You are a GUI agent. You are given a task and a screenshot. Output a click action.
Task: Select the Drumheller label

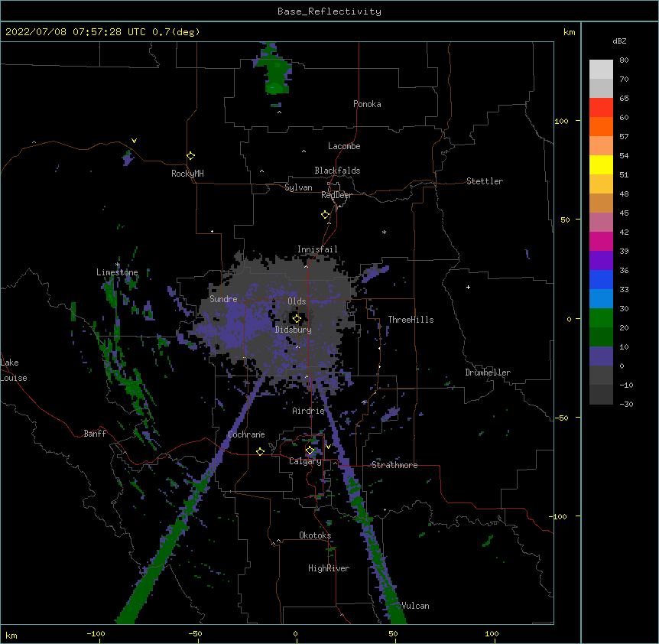tap(488, 372)
